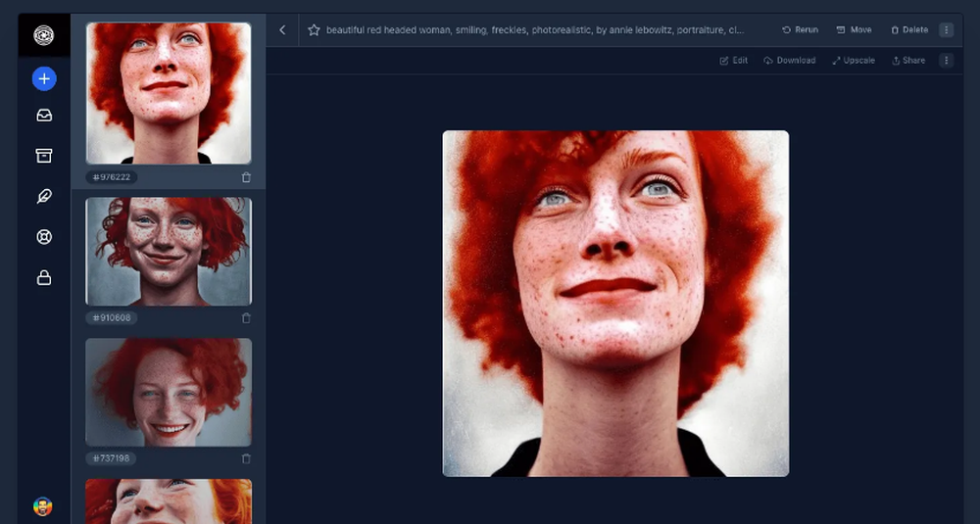
Task: Open the feather pen icon in sidebar
Action: click(x=44, y=197)
